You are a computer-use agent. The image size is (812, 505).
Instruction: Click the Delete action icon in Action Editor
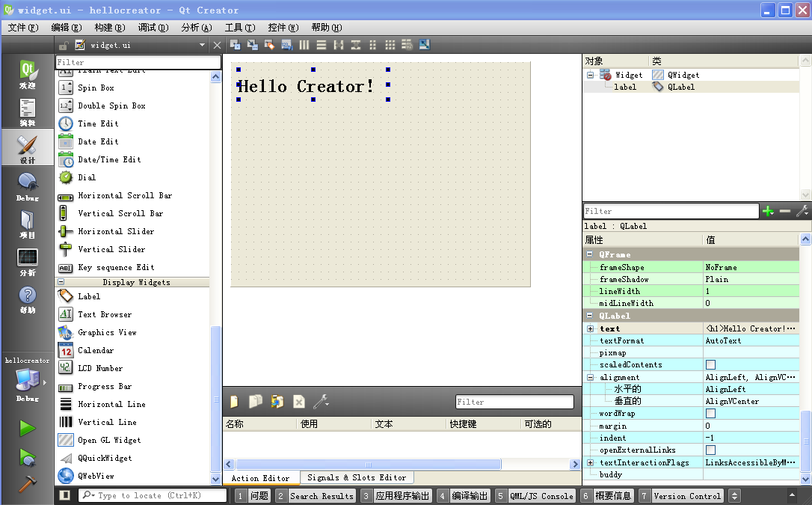tap(299, 402)
